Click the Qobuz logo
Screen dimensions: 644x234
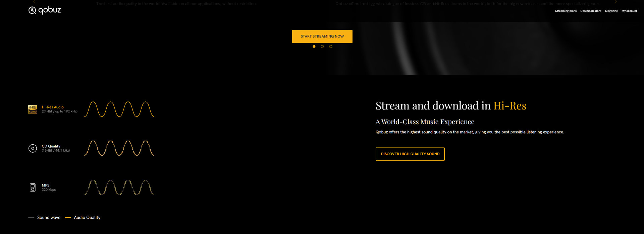(45, 10)
